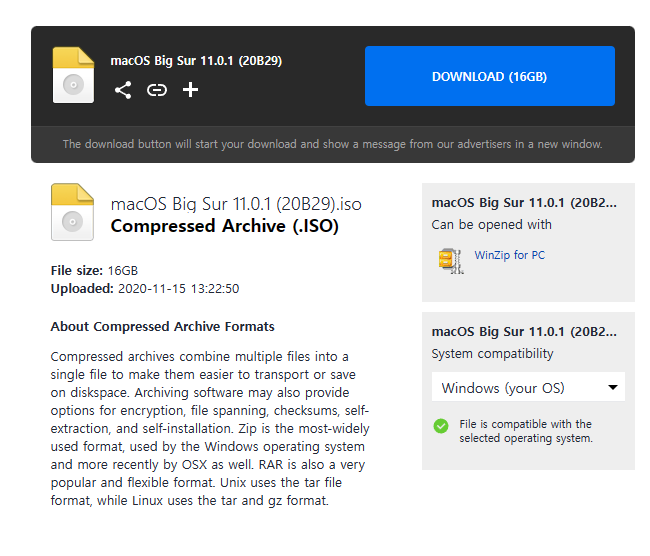Add the file with the plus icon
The width and height of the screenshot is (650, 556).
point(190,90)
